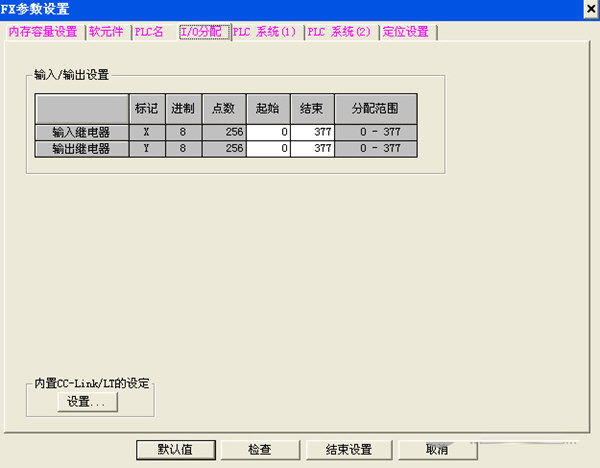
Task: Select the PLC名 tab
Action: click(153, 32)
